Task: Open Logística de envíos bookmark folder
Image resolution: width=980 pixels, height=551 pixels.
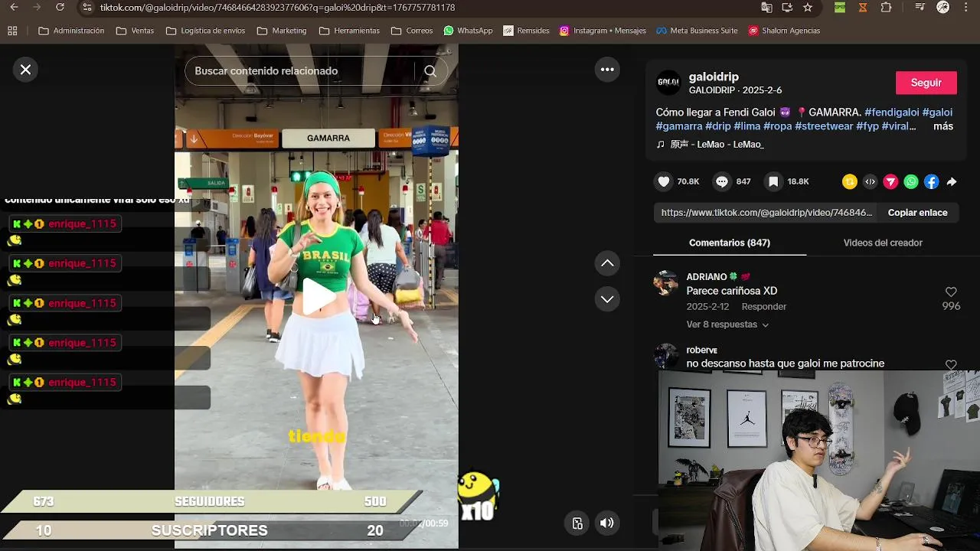Action: click(205, 31)
